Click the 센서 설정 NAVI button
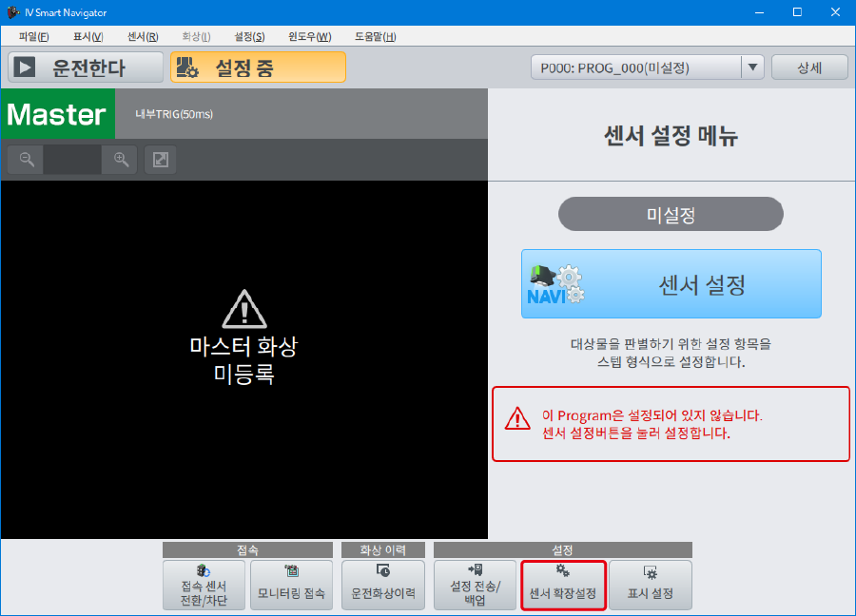This screenshot has width=856, height=616. 671,284
